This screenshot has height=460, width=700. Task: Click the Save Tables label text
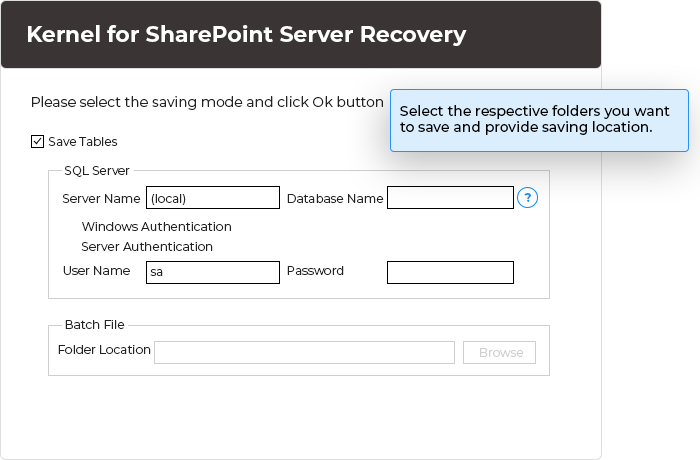point(83,142)
